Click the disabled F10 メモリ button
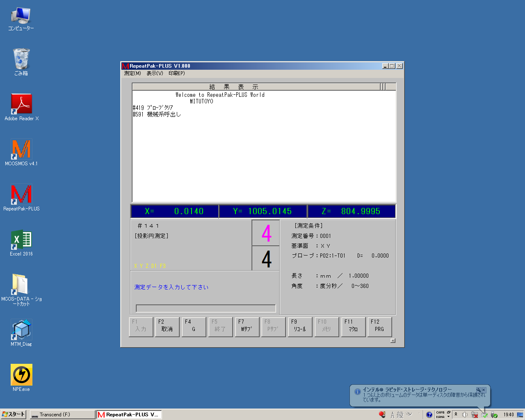525x420 pixels. click(327, 327)
